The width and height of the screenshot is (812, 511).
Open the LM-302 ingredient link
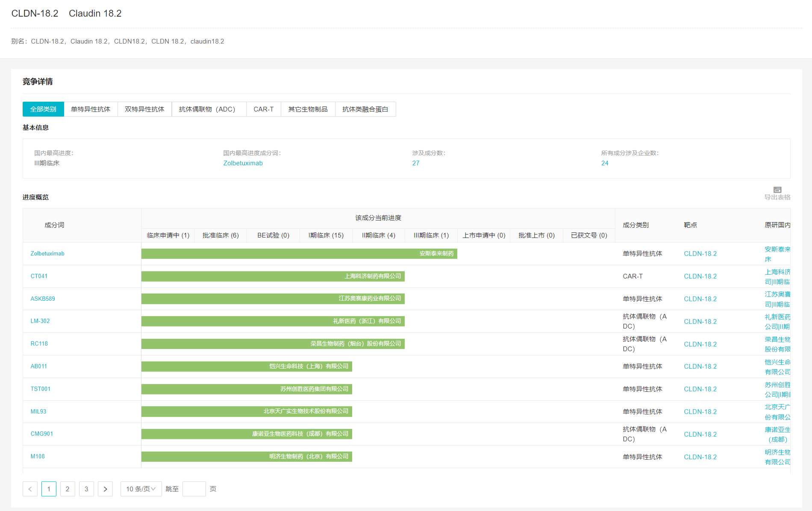point(40,321)
